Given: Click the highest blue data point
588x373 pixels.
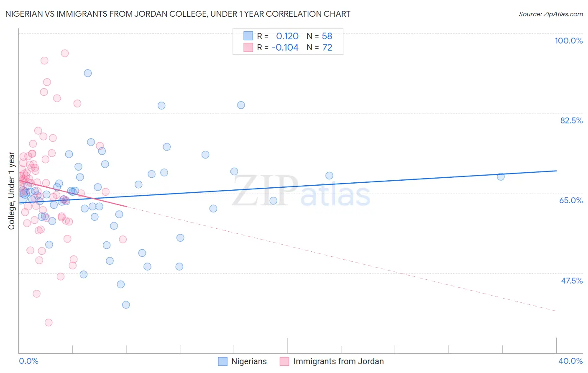Looking at the screenshot, I should (88, 73).
